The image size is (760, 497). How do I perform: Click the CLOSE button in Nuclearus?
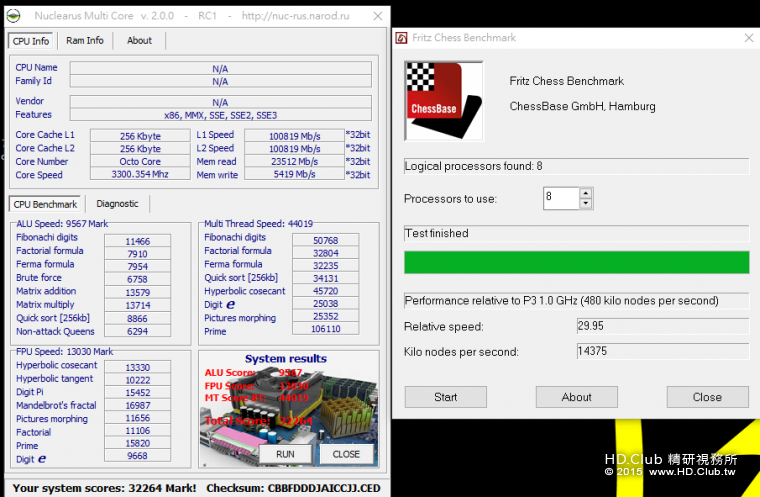(x=346, y=454)
